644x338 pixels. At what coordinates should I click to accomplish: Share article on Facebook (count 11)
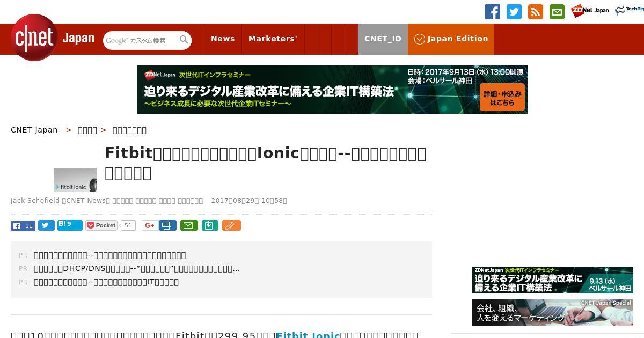coord(23,225)
